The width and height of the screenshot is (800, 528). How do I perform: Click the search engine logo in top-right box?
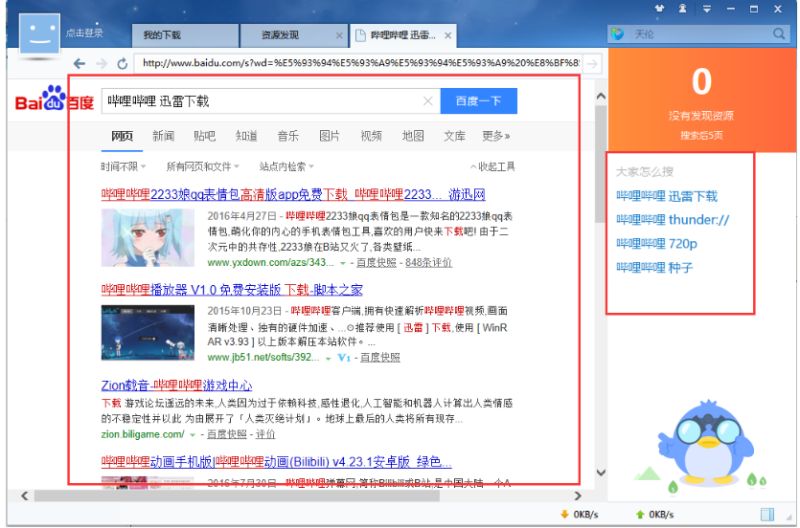[617, 34]
